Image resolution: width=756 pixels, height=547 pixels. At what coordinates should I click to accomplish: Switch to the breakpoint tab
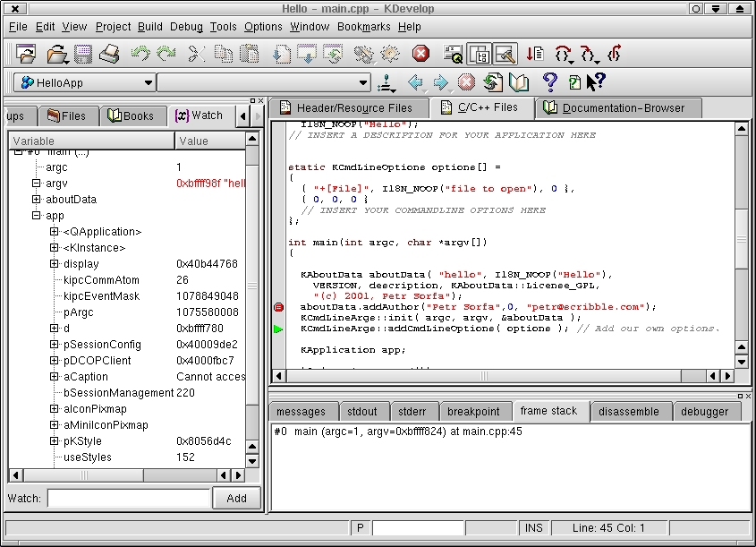pos(473,412)
